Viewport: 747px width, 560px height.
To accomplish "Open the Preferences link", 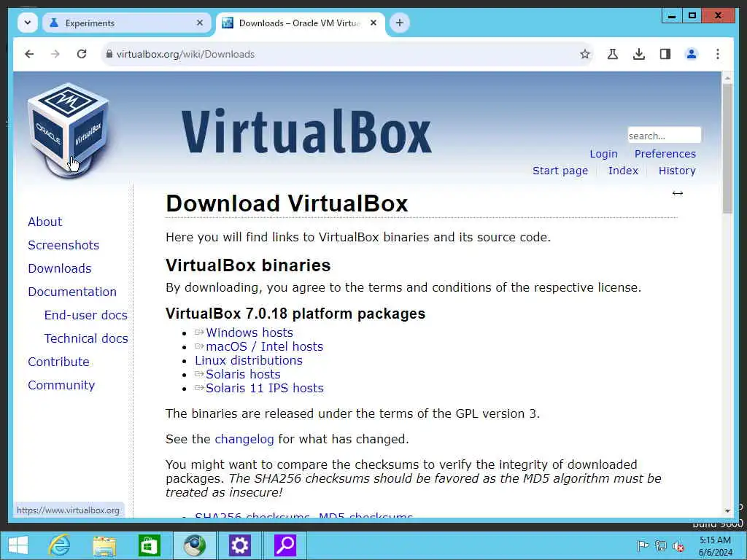I will pyautogui.click(x=665, y=154).
